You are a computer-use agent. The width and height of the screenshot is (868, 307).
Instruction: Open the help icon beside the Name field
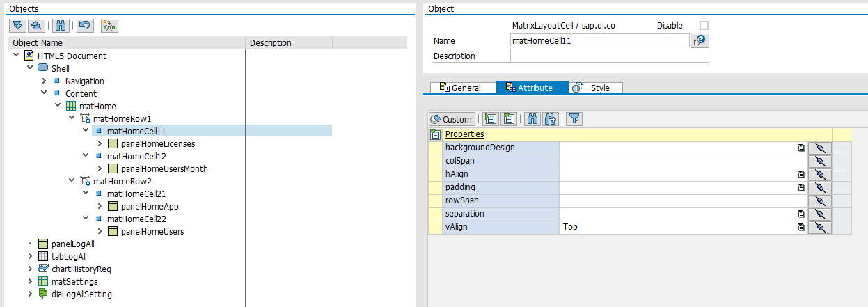click(x=699, y=41)
